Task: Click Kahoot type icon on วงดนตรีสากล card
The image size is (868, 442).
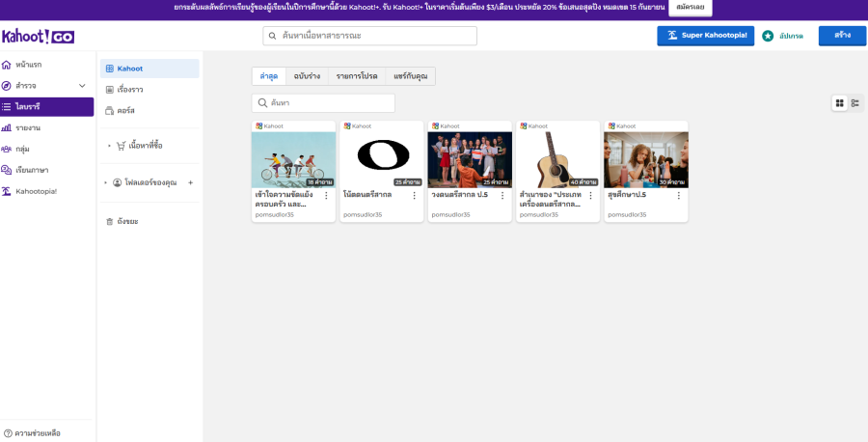Action: pos(435,126)
